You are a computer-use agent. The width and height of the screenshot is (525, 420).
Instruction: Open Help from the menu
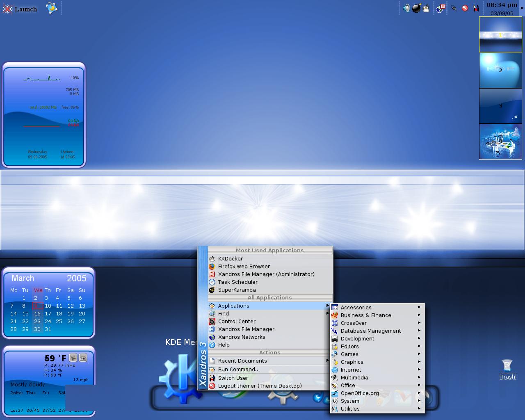pos(270,345)
